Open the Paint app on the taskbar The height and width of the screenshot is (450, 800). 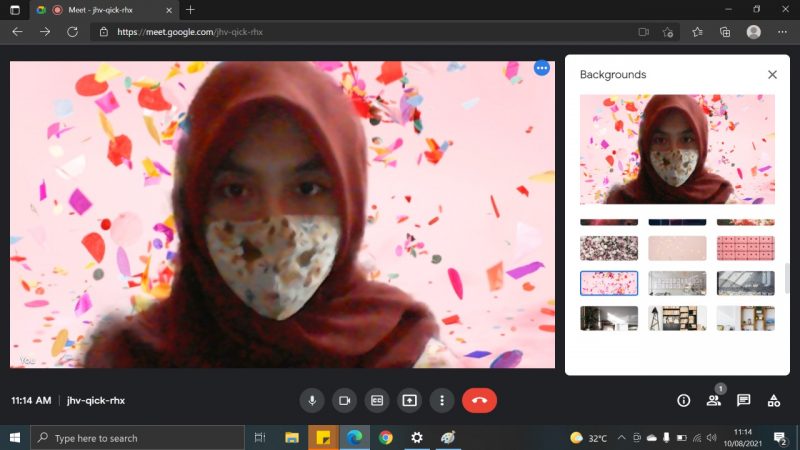[x=448, y=438]
